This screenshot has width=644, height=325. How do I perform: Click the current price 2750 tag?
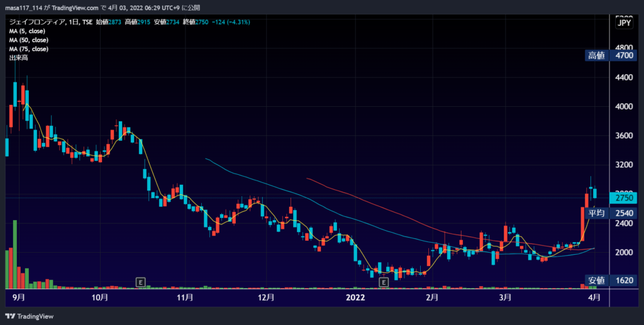click(623, 198)
